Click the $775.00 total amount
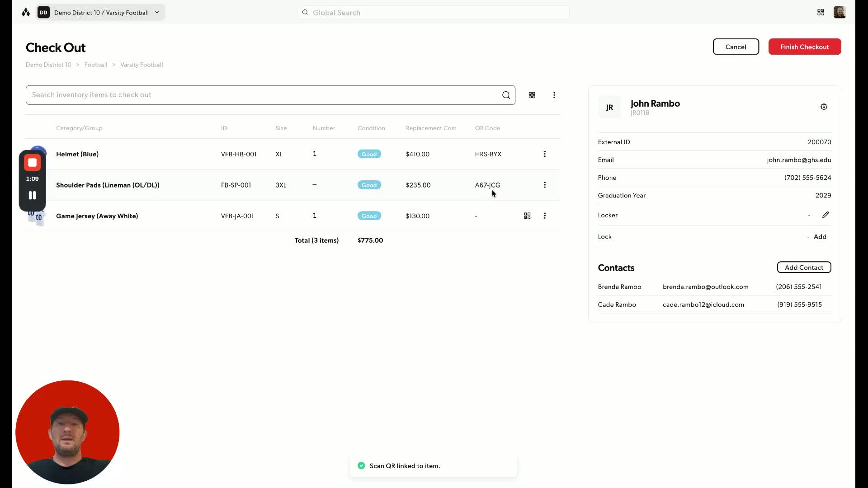Image resolution: width=868 pixels, height=488 pixels. [x=370, y=240]
